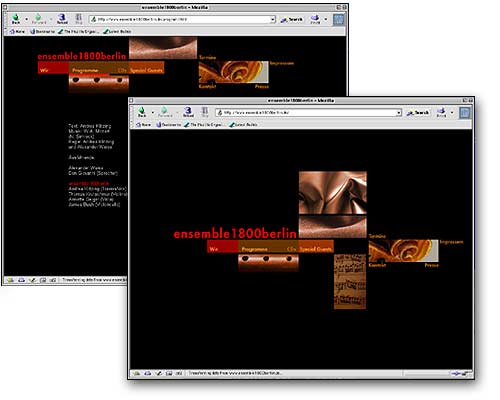Click Back button in rear Mozilla window
Screen dimensions: 500x400
click(x=16, y=19)
